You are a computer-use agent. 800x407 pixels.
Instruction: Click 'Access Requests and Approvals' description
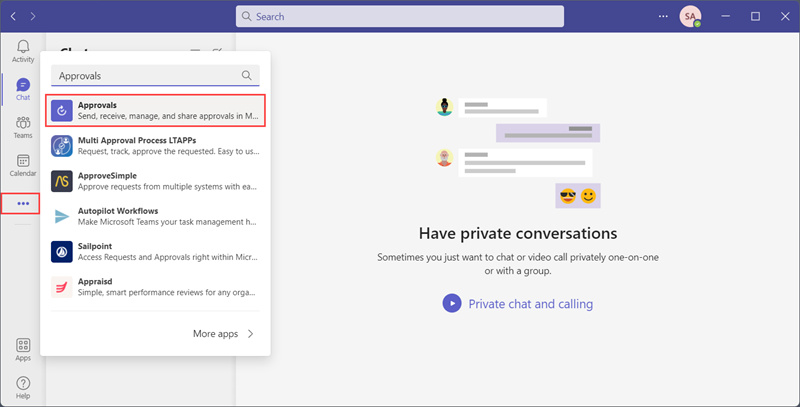pos(167,257)
